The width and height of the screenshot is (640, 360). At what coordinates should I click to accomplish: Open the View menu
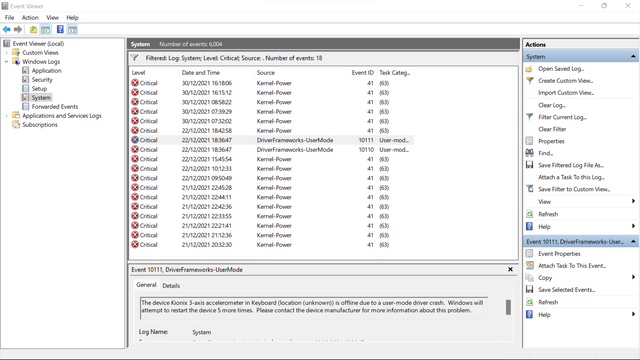(x=52, y=18)
